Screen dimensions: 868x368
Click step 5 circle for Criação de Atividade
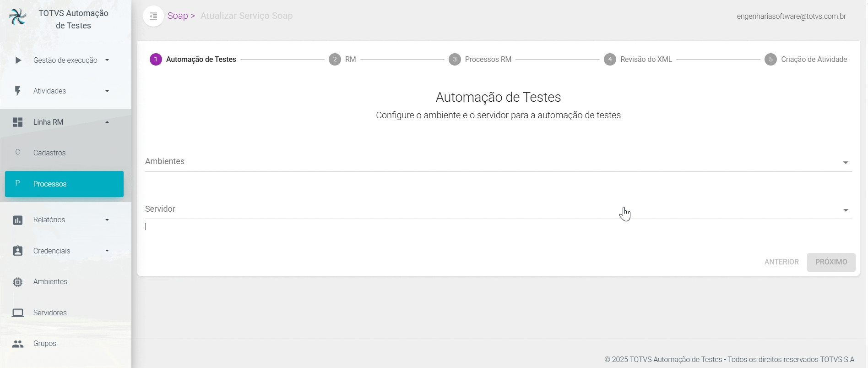(770, 60)
